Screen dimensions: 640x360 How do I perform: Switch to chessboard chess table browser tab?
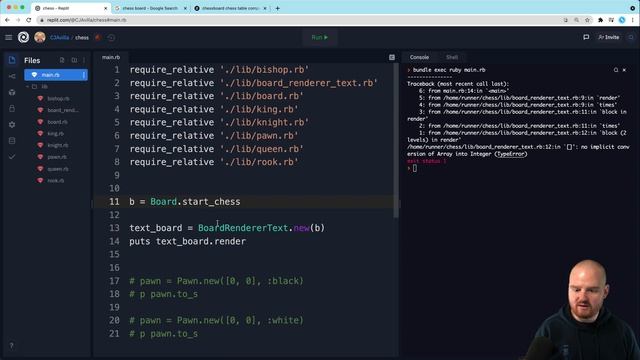point(230,8)
